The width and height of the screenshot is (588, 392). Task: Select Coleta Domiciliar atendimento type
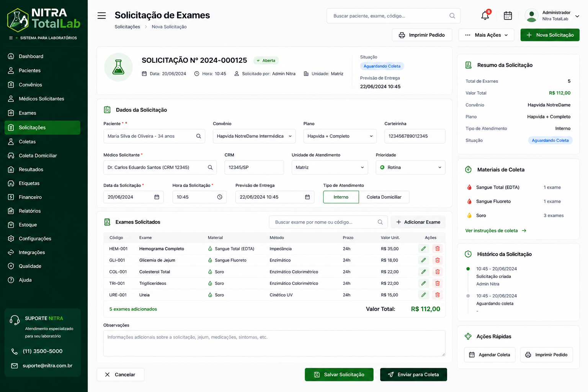pyautogui.click(x=384, y=197)
